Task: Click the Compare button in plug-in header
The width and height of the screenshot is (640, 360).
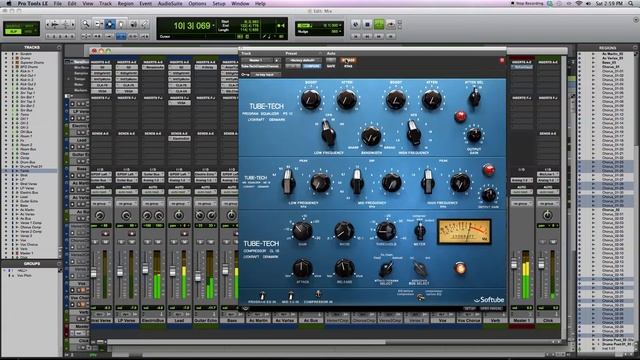Action: coord(312,66)
